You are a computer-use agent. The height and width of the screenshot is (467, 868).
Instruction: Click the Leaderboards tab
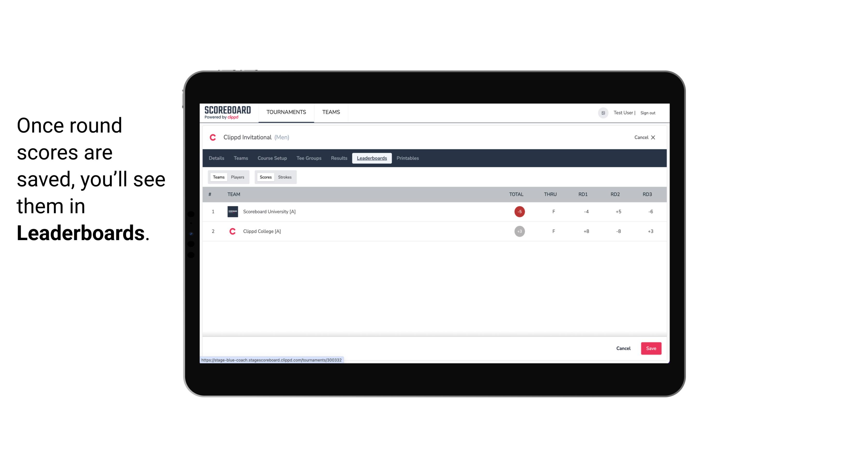[372, 158]
